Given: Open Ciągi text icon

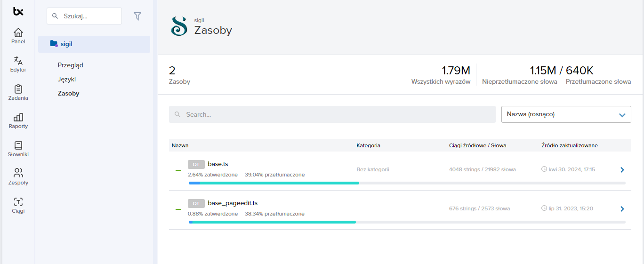Looking at the screenshot, I should coord(18,202).
